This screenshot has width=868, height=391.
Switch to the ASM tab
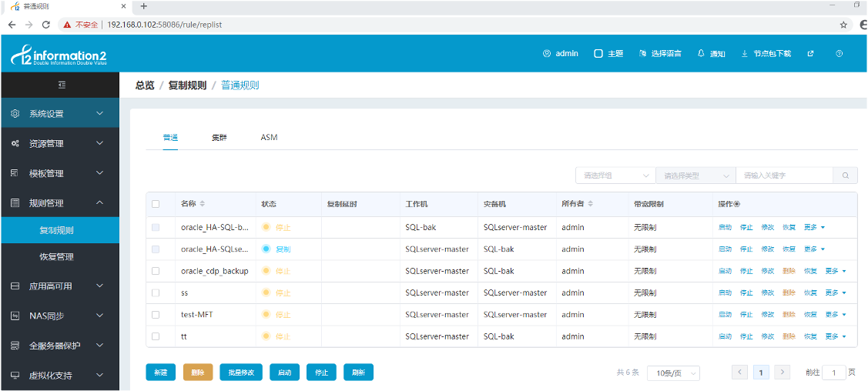click(269, 137)
